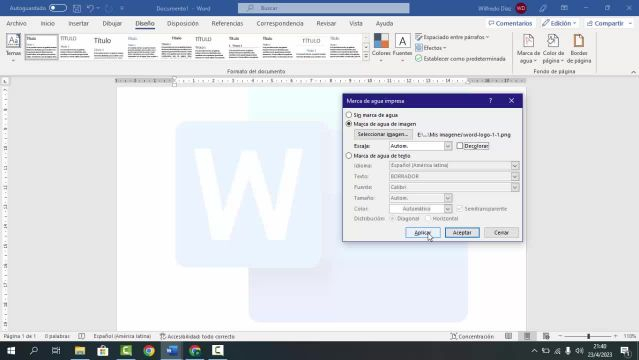Switch to the Insertar tab

pyautogui.click(x=79, y=24)
